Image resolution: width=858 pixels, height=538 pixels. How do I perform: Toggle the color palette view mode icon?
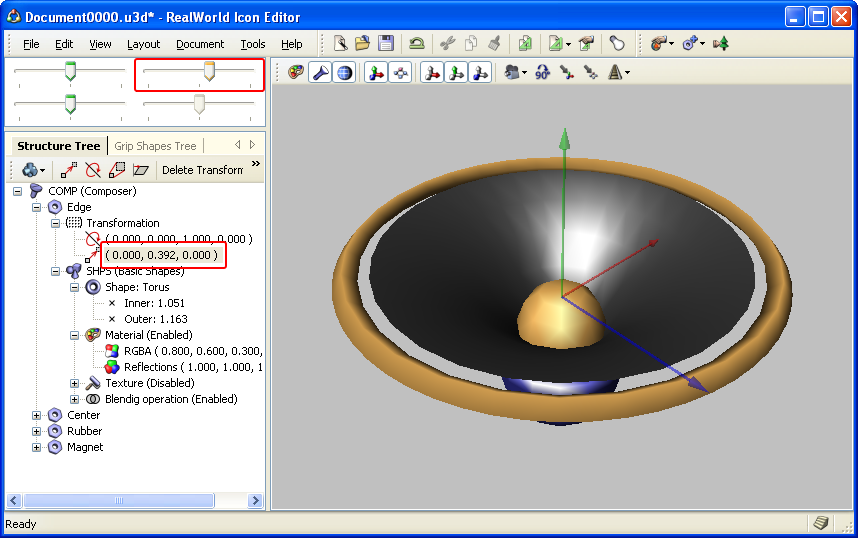(x=296, y=72)
